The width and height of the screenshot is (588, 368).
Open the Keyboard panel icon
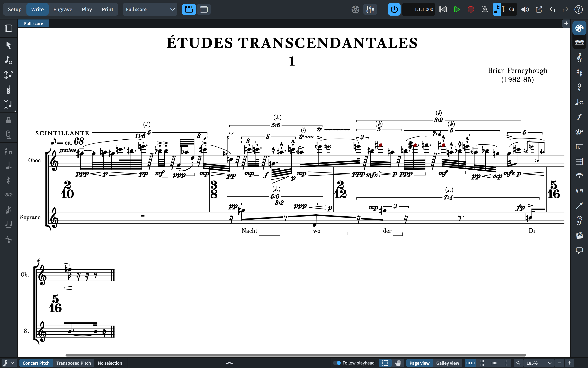tap(579, 42)
